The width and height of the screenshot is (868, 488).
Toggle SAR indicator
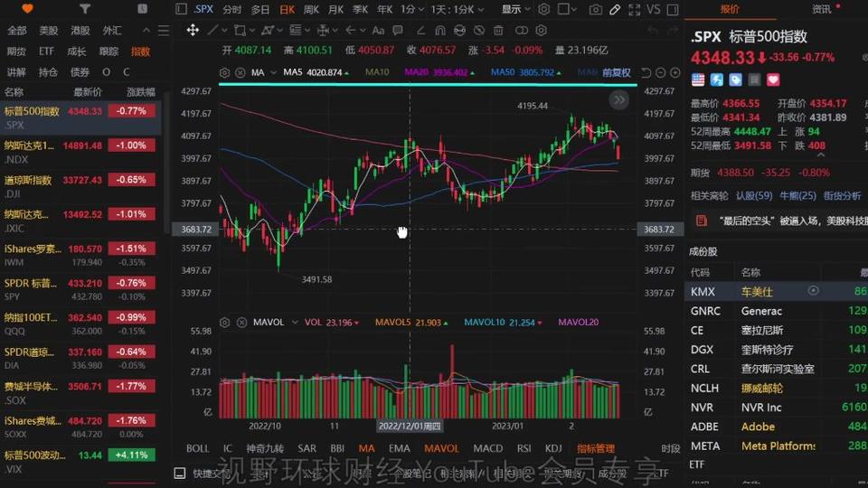(x=307, y=448)
